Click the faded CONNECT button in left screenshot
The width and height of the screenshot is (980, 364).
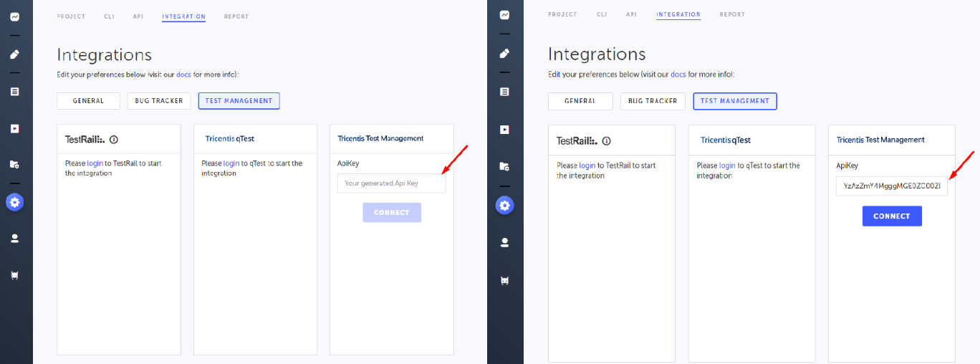[x=392, y=213]
